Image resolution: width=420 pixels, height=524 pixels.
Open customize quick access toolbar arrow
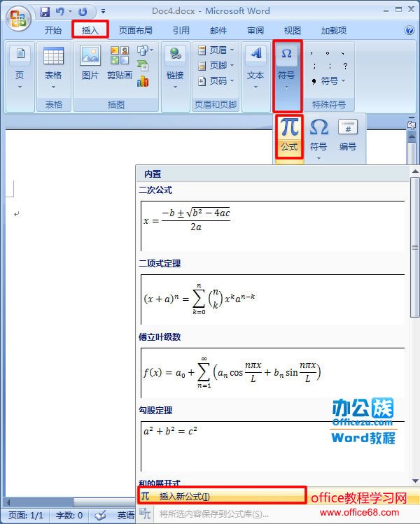(104, 11)
